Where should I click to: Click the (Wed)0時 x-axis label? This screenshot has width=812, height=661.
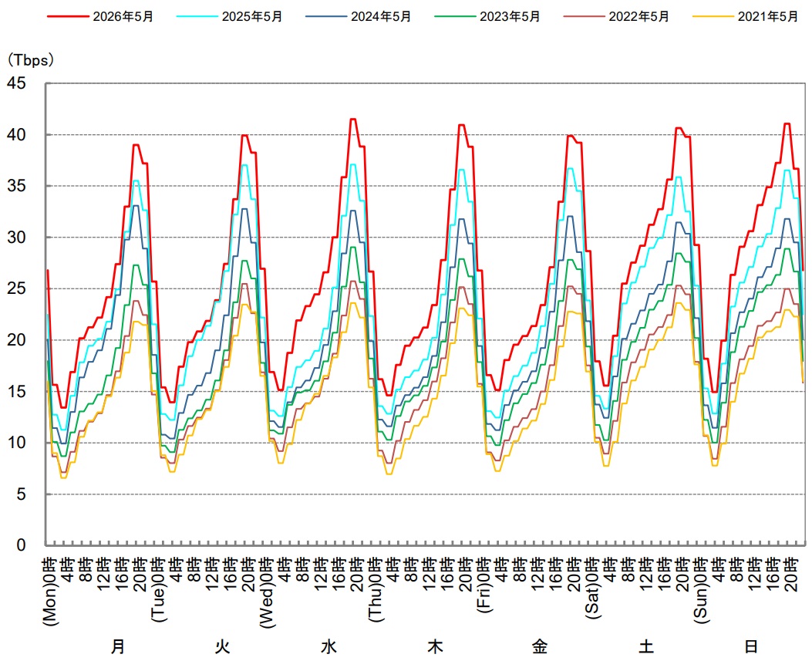pos(267,592)
